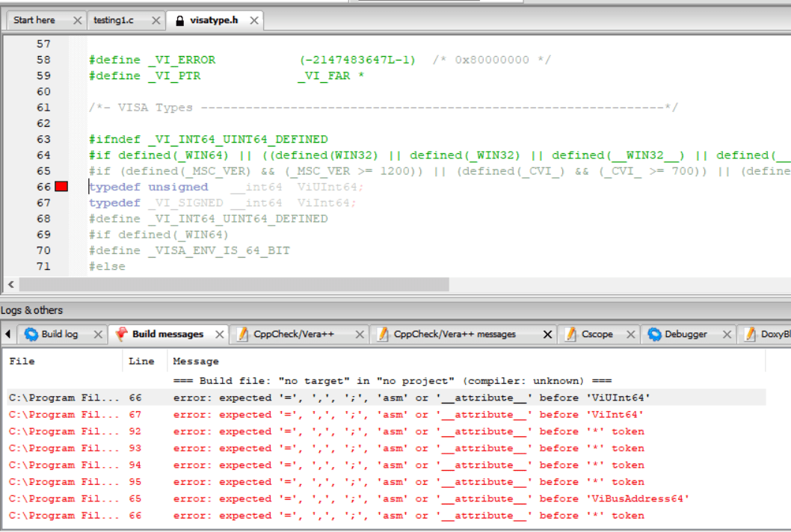Image resolution: width=791 pixels, height=532 pixels.
Task: Click the Build file 'no target' message row
Action: tap(387, 381)
